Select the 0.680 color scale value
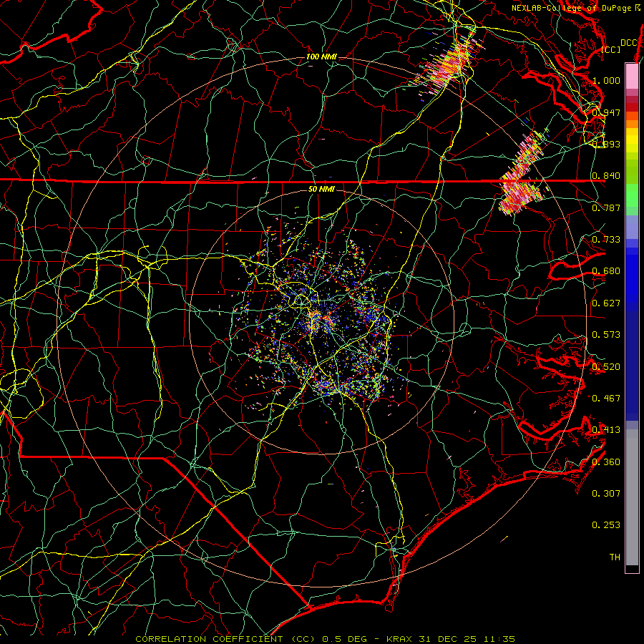 tap(606, 271)
